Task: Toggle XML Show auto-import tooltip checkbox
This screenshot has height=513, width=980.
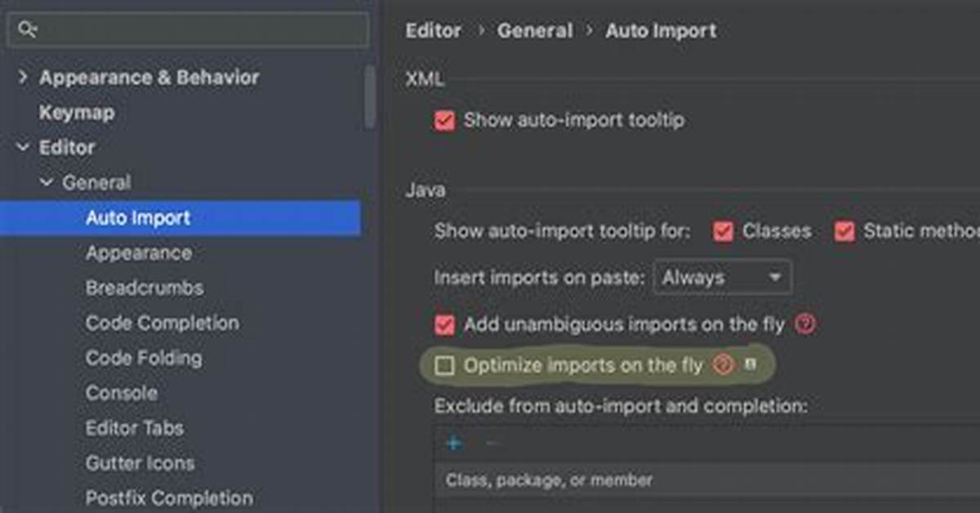Action: 444,121
